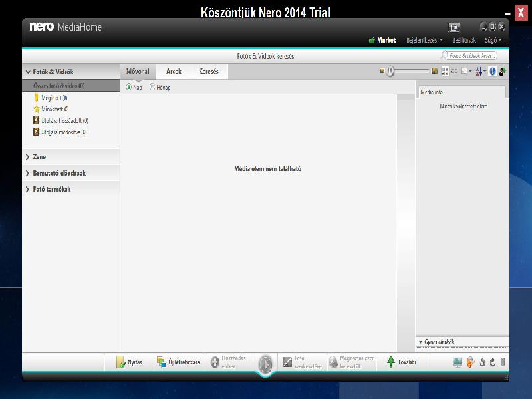Viewport: 532px width, 399px height.
Task: Click the vertical scrollbar of content area
Action: point(406,223)
